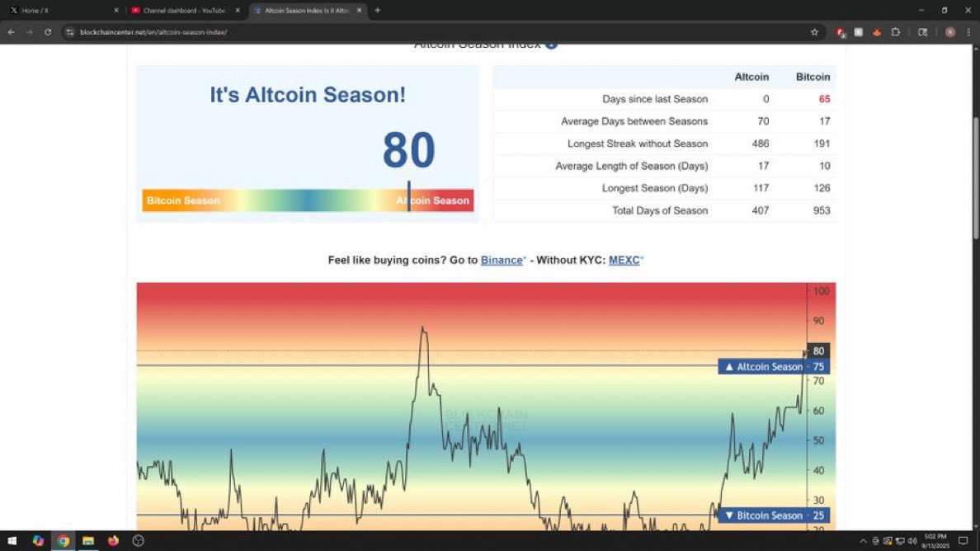Click the Days since last Season row label

[x=655, y=99]
